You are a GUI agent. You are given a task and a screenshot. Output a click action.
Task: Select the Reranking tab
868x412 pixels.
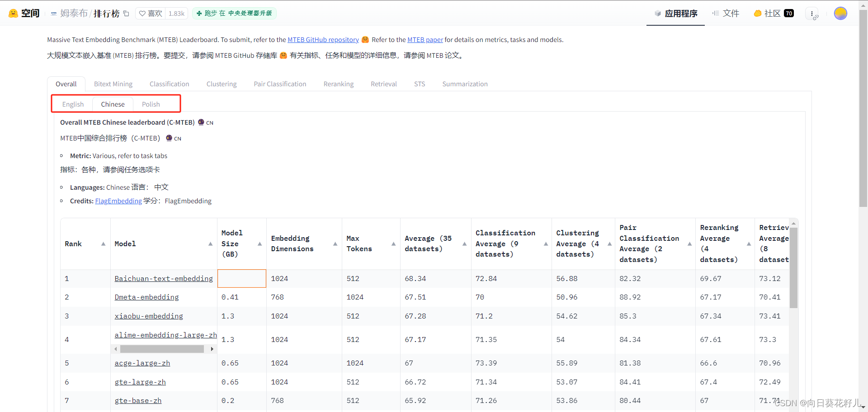pyautogui.click(x=339, y=84)
